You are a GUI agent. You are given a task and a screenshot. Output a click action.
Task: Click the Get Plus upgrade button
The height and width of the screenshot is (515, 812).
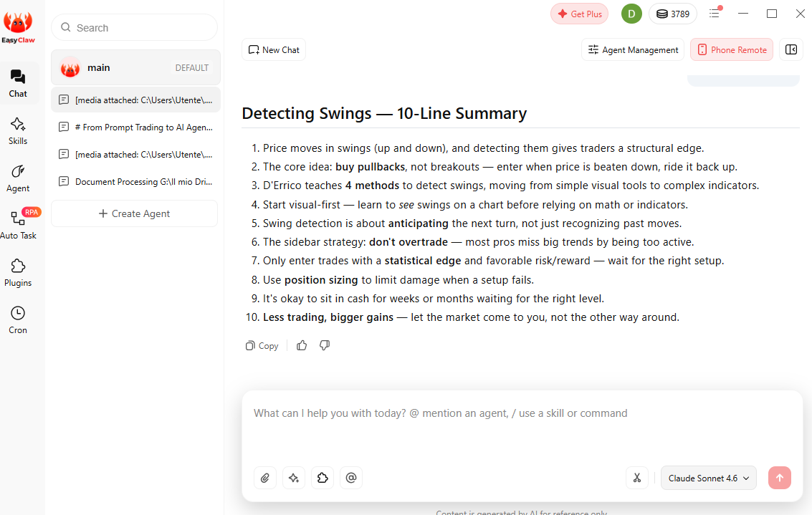point(580,14)
